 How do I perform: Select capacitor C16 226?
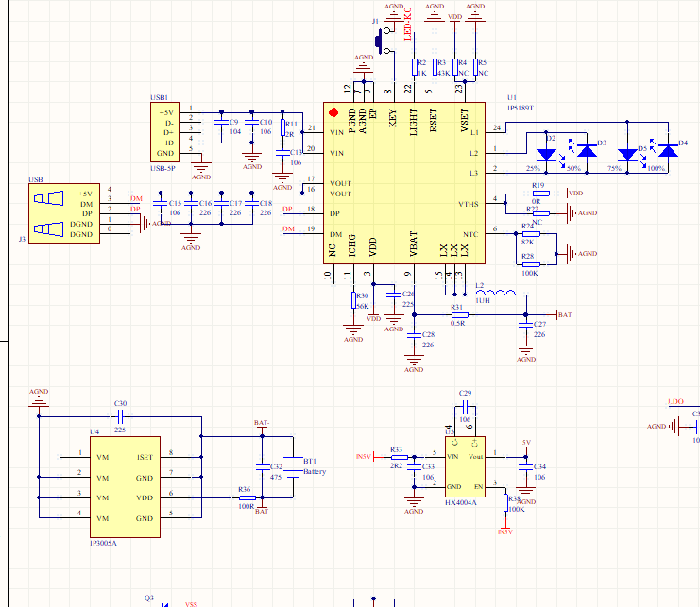tap(191, 203)
